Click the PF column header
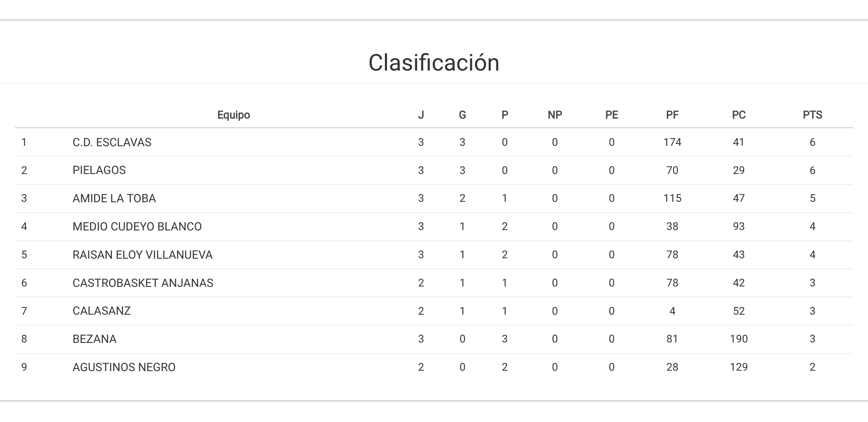 point(672,115)
